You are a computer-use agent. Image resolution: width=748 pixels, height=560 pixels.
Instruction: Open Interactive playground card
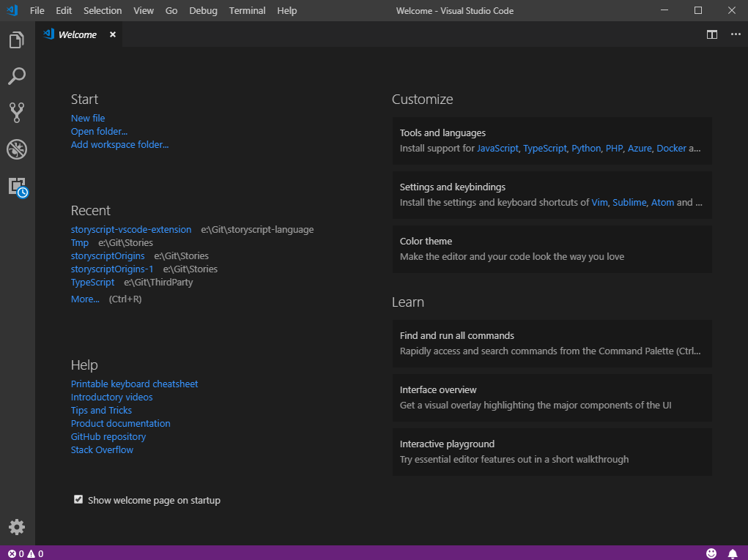552,452
